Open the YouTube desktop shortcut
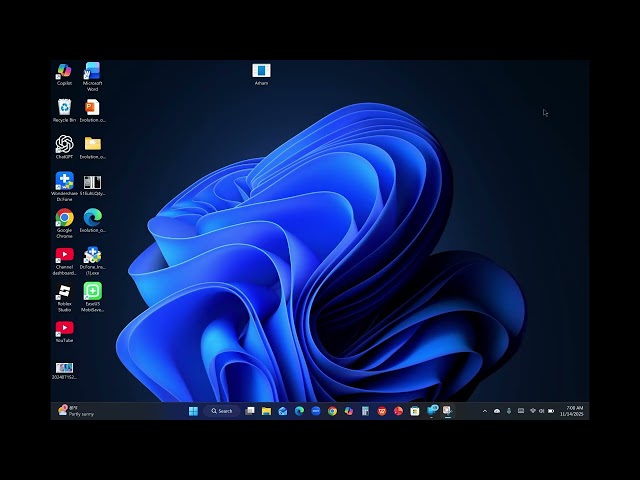Viewport: 640px width, 480px height. [64, 328]
